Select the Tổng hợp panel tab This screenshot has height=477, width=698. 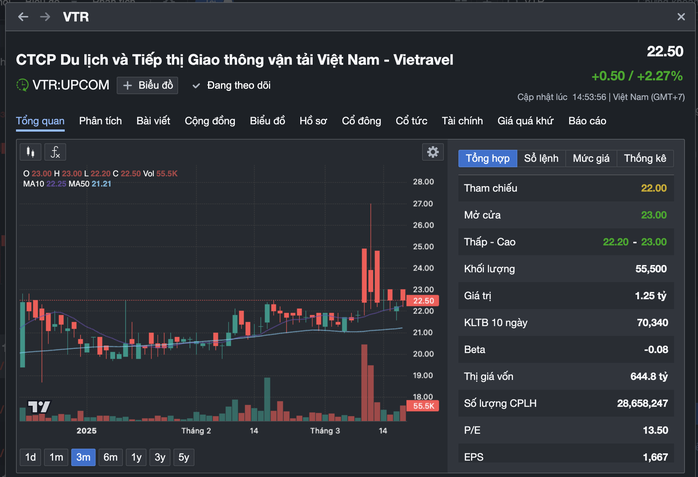(488, 158)
